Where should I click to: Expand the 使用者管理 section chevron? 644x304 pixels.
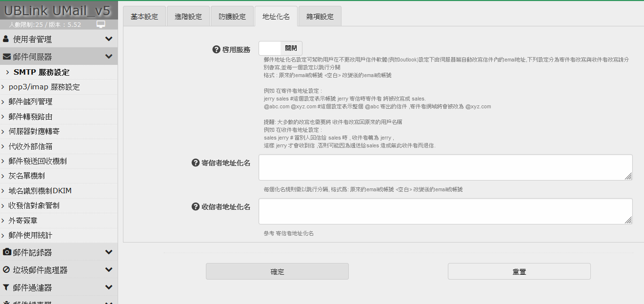[109, 39]
